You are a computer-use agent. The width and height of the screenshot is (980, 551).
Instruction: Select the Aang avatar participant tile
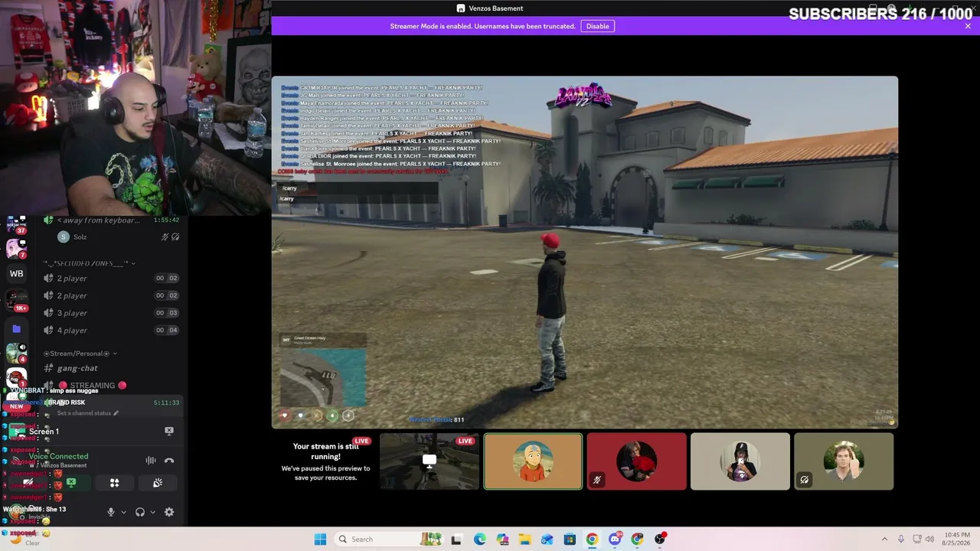click(533, 461)
